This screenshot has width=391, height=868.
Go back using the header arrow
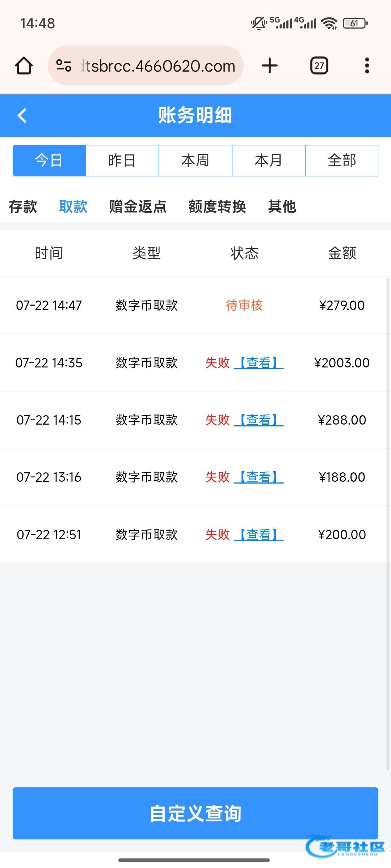[x=22, y=116]
